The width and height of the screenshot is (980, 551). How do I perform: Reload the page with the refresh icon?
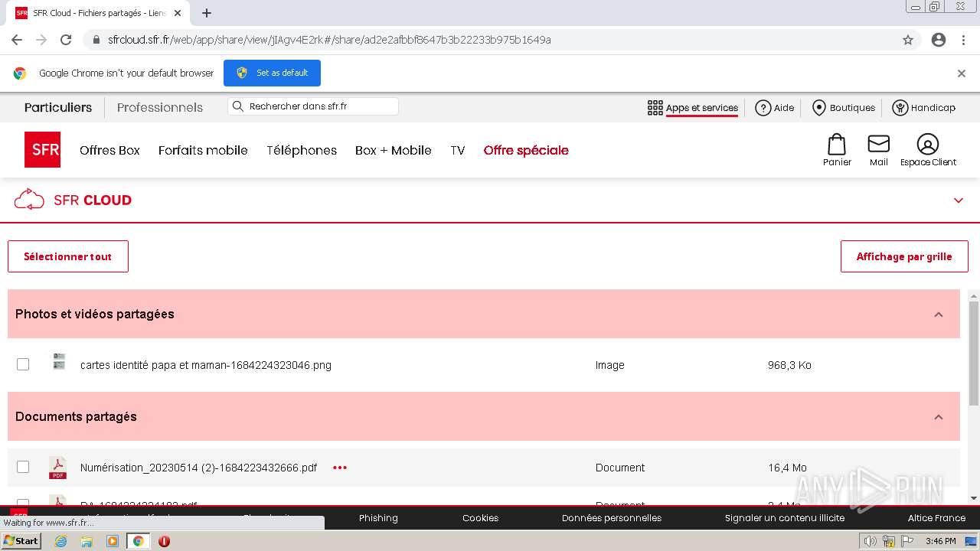point(66,40)
